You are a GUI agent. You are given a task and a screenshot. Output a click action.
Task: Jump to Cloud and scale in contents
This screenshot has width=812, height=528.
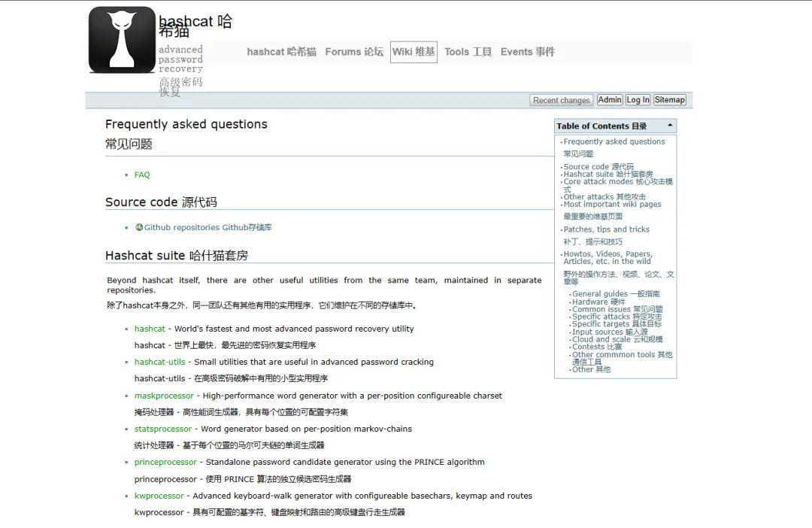click(x=617, y=339)
